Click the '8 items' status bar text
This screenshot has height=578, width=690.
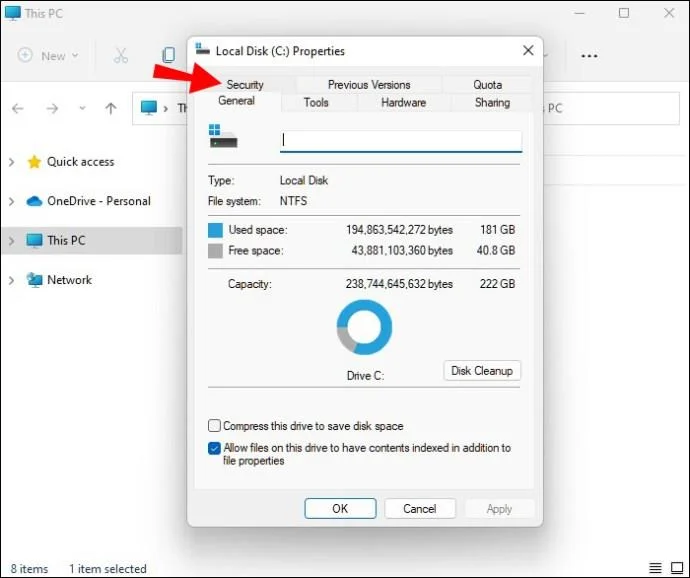(x=29, y=569)
